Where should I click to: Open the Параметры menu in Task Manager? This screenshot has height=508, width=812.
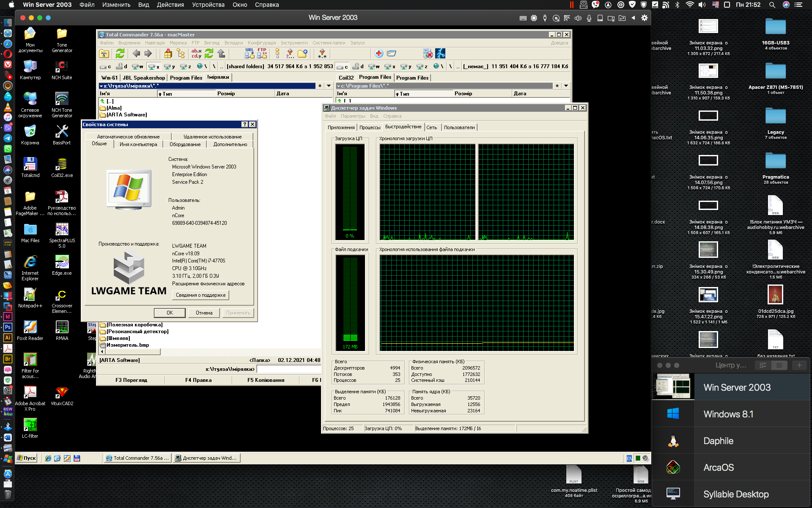click(x=353, y=116)
